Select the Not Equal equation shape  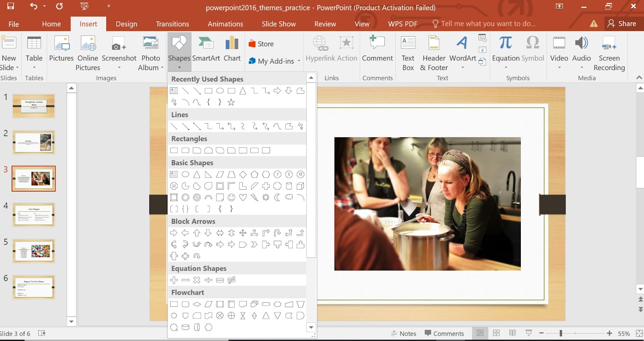(231, 280)
